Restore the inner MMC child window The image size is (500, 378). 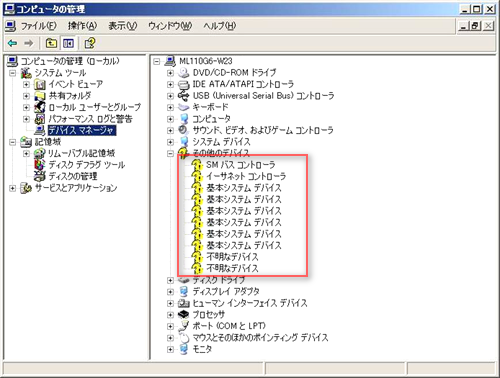476,26
